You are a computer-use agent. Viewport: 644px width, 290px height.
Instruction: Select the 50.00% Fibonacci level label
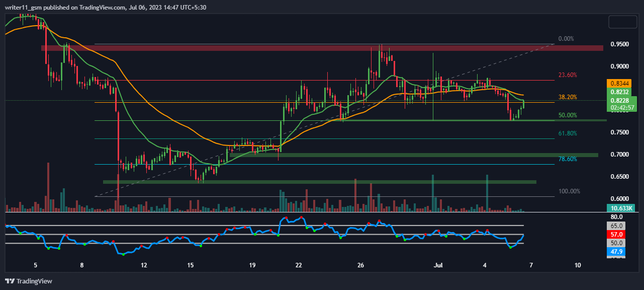pyautogui.click(x=568, y=115)
